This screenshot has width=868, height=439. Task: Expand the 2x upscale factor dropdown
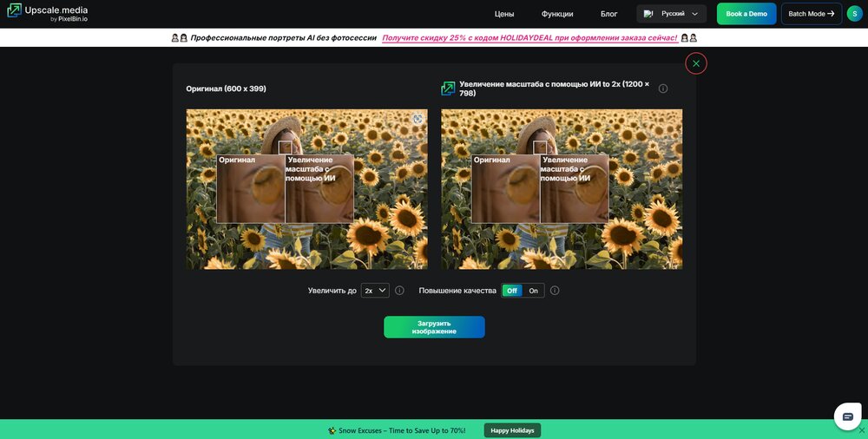(375, 291)
